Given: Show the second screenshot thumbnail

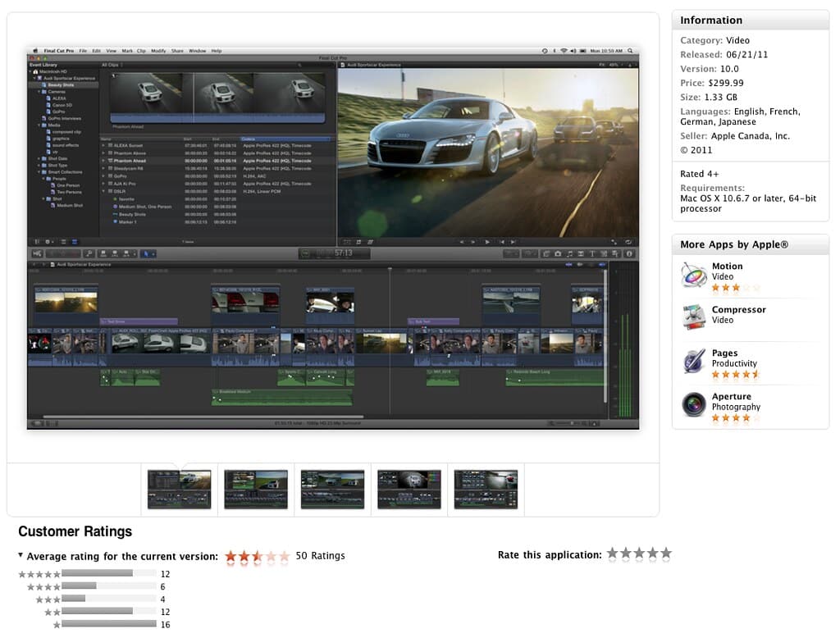Looking at the screenshot, I should [x=256, y=489].
